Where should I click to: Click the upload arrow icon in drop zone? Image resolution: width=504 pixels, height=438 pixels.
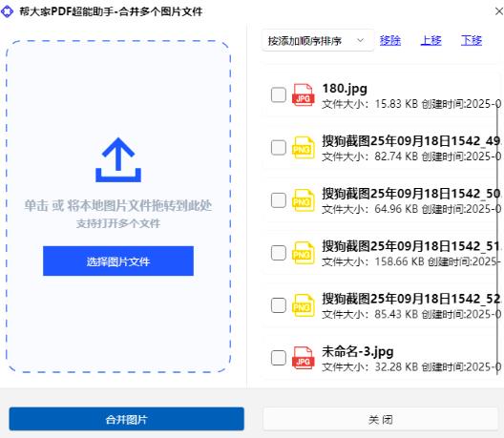click(118, 159)
